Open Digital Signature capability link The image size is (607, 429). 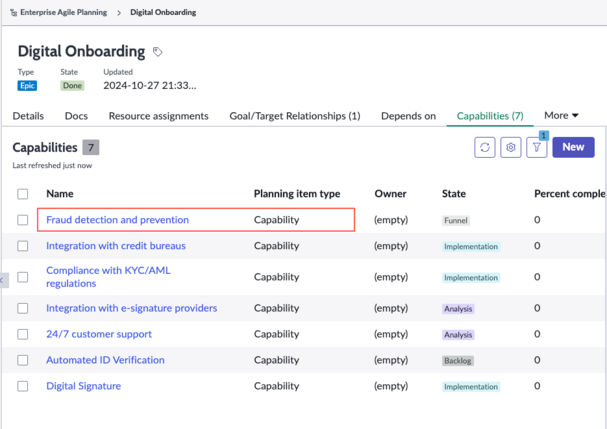coord(84,386)
